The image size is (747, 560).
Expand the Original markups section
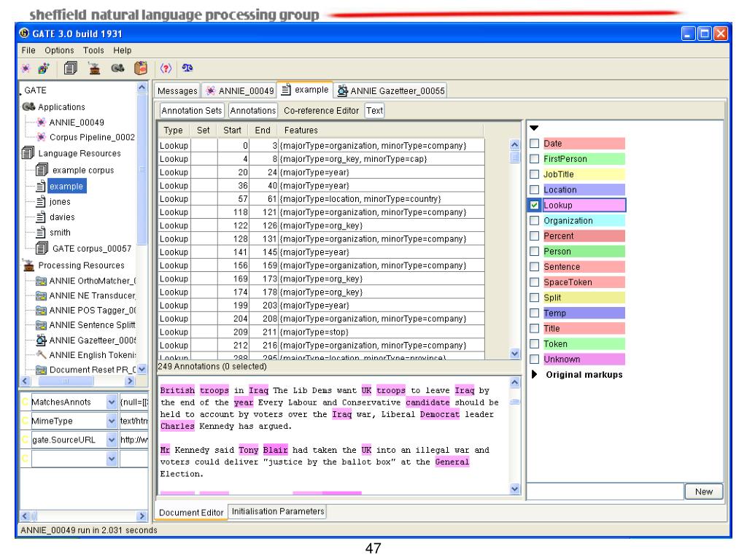tap(535, 375)
